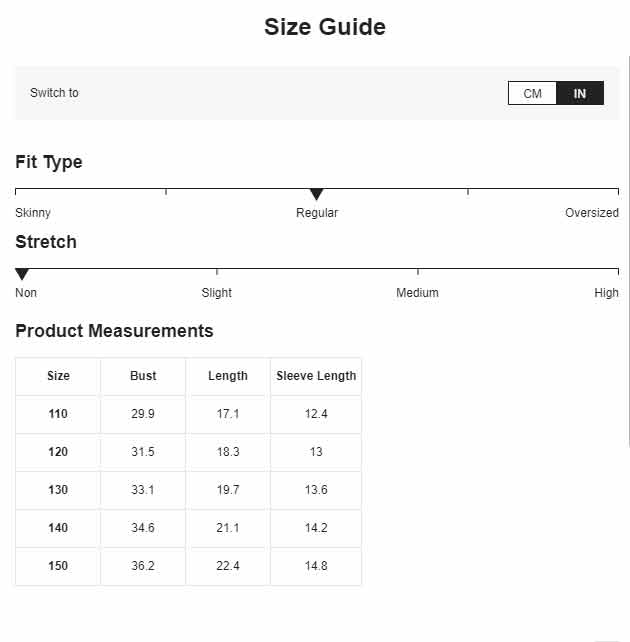
Task: Click the High stretch label
Action: tap(606, 293)
